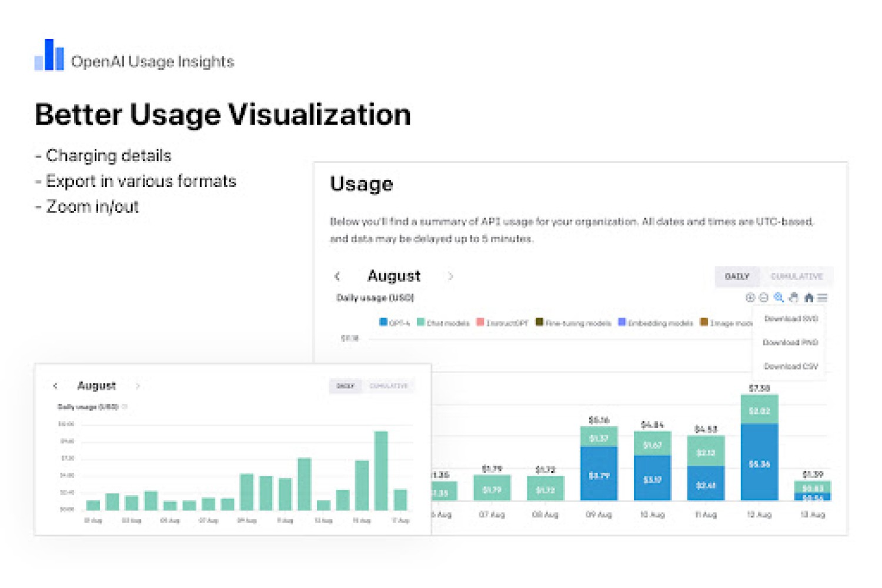Viewport: 882px width, 588px height.
Task: Click the 11 Aug green $2.12 bar segment
Action: pos(706,451)
